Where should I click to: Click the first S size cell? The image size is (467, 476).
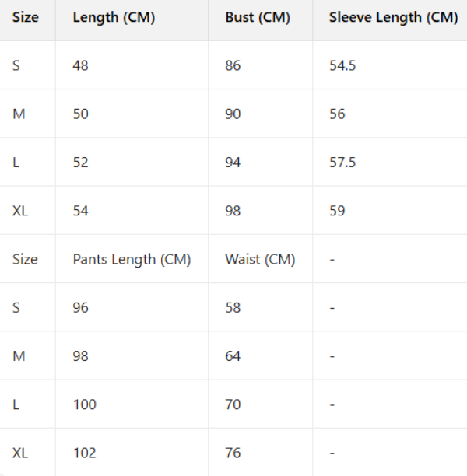click(x=16, y=65)
